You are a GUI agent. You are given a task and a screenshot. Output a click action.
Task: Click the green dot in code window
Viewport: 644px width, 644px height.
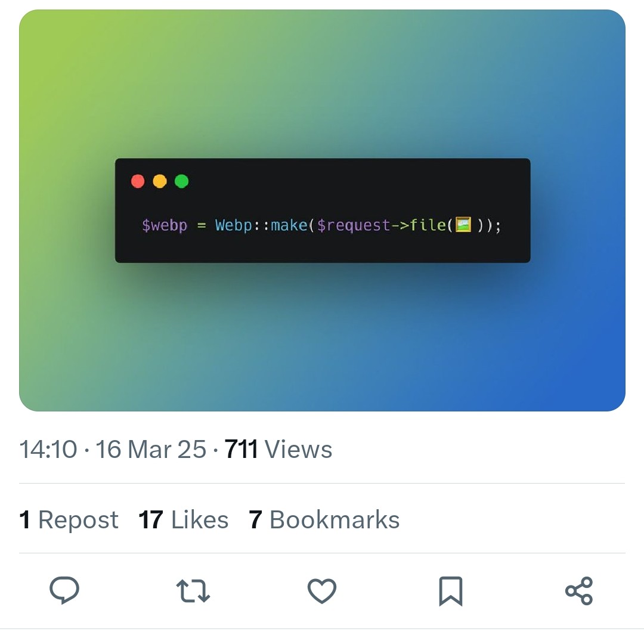click(181, 181)
